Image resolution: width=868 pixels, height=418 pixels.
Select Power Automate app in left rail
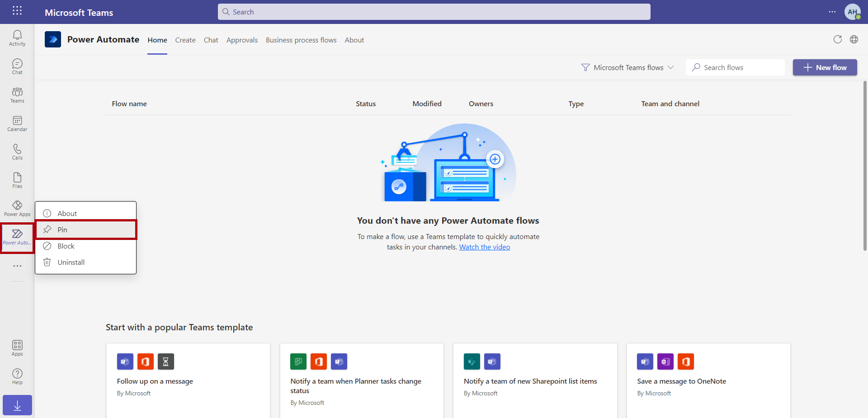[x=17, y=237]
